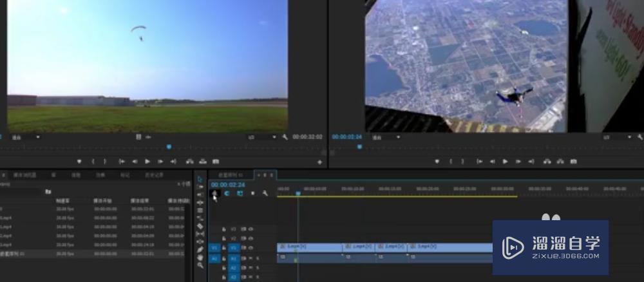This screenshot has height=282, width=644.
Task: Step forward one frame in Program monitor
Action: tap(518, 162)
